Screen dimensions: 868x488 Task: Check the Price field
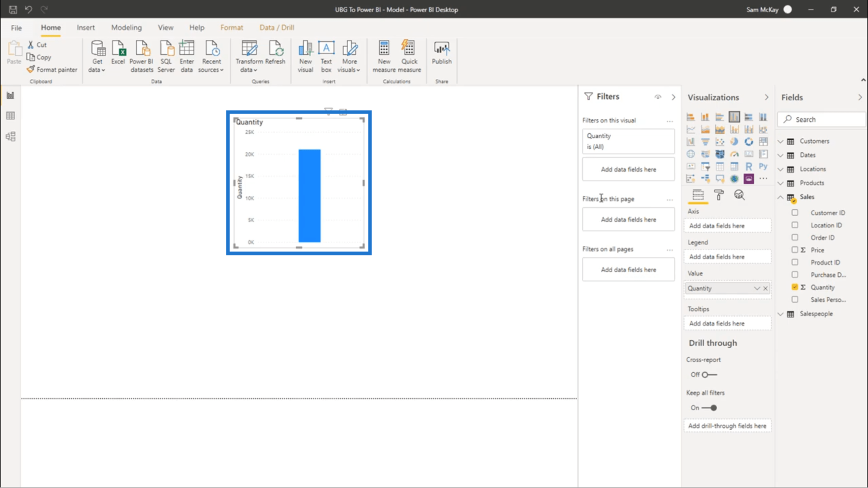(795, 249)
